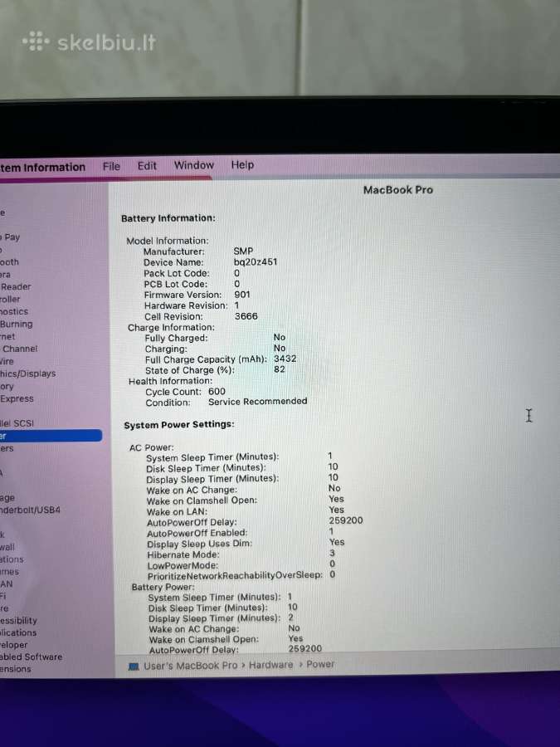Screen dimensions: 560x747
Task: Click Power in the path bar
Action: pyautogui.click(x=320, y=664)
